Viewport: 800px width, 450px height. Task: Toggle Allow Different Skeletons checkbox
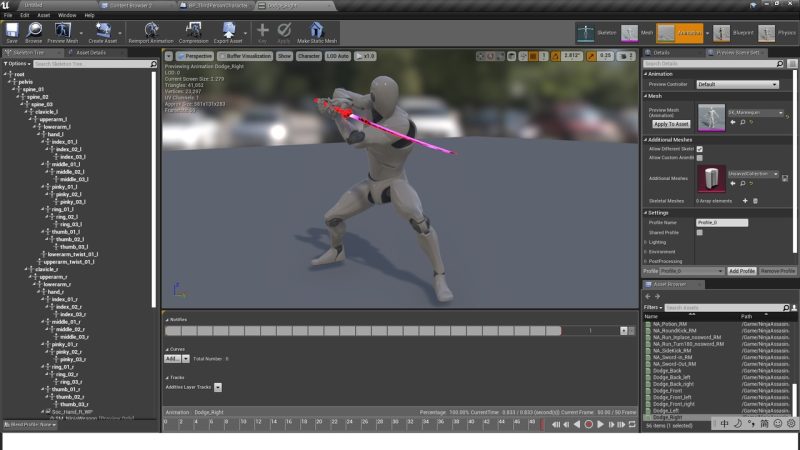pos(699,148)
